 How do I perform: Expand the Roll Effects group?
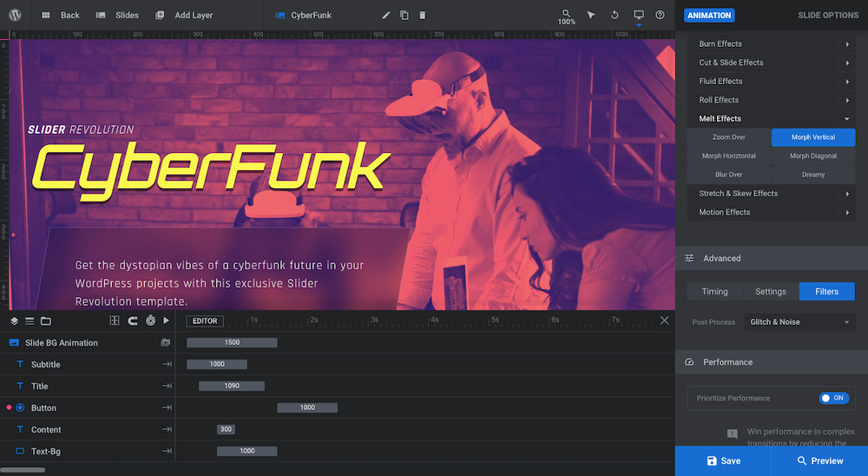pos(771,100)
